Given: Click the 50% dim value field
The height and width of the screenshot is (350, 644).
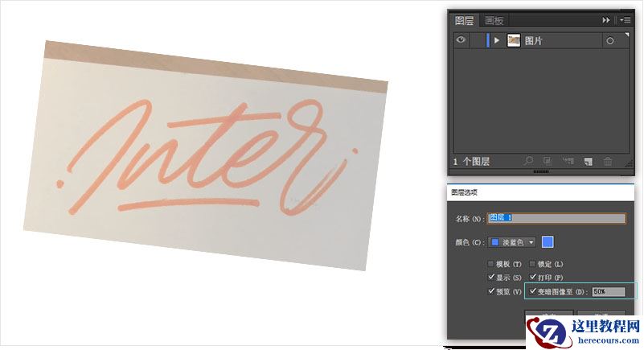Looking at the screenshot, I should [609, 291].
